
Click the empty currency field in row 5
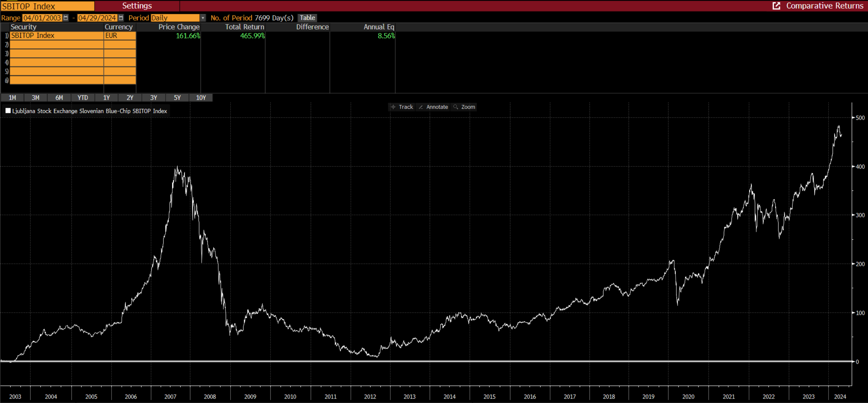[x=120, y=71]
